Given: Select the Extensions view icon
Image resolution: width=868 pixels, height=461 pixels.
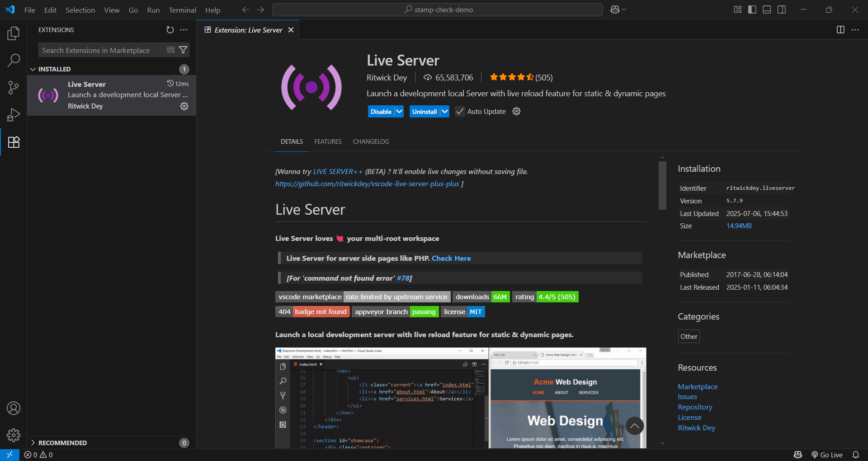Looking at the screenshot, I should tap(14, 142).
